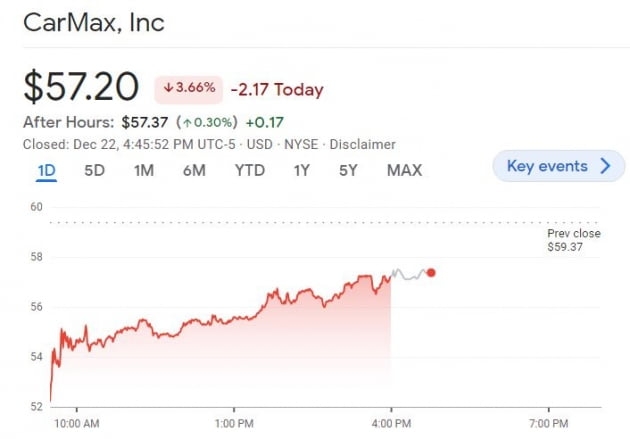Click the 4:00 PM axis label
This screenshot has width=630, height=439.
click(x=390, y=423)
